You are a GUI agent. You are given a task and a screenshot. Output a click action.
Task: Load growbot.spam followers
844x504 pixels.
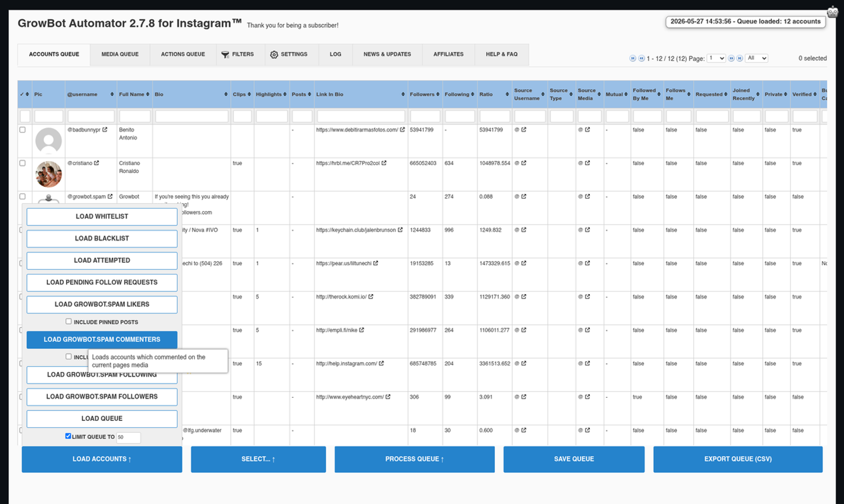102,397
